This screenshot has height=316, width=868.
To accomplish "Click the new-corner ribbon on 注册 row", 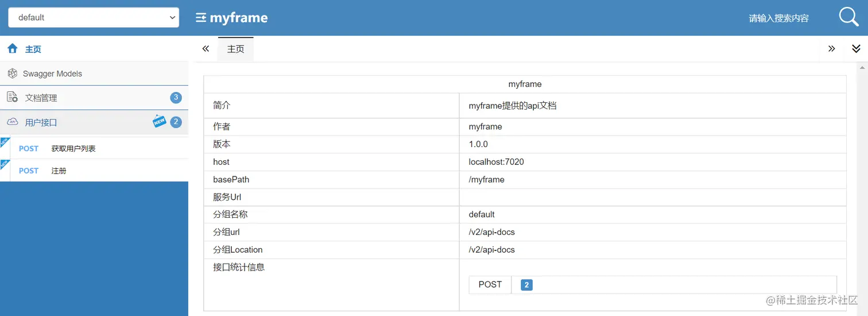I will point(4,164).
